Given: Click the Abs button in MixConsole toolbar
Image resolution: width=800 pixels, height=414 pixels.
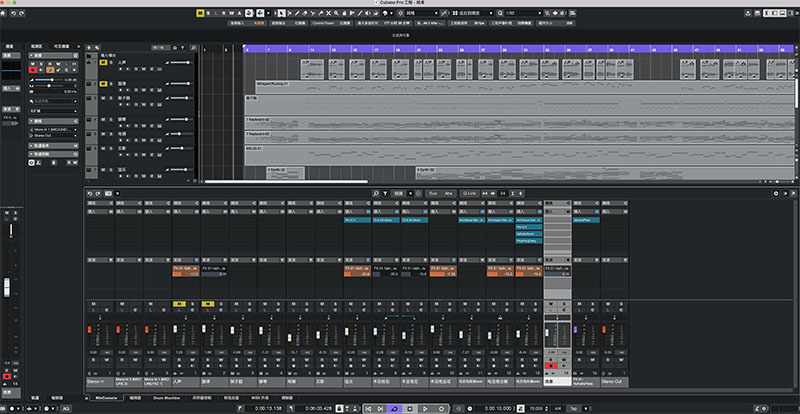Looking at the screenshot, I should [448, 193].
